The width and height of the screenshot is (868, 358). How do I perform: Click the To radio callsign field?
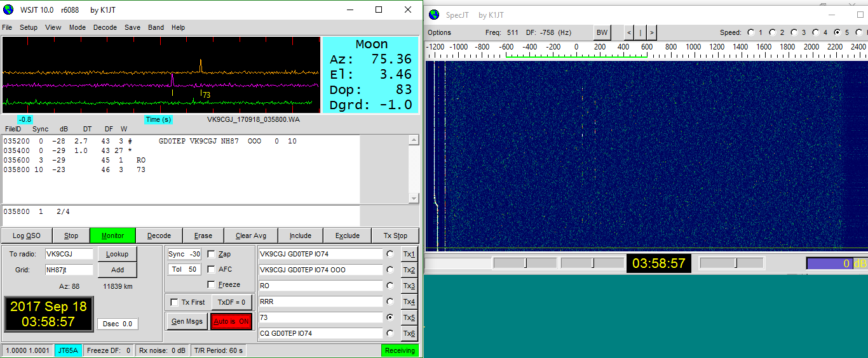coord(69,254)
